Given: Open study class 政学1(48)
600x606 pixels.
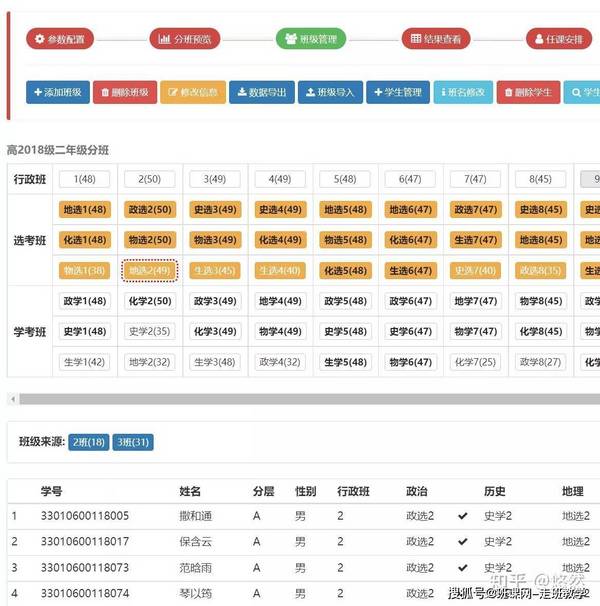Looking at the screenshot, I should [85, 301].
